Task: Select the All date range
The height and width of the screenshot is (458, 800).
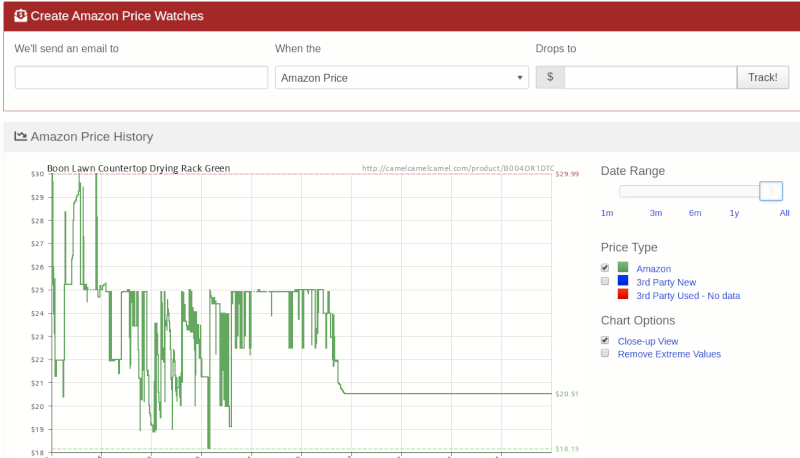Action: (x=784, y=213)
